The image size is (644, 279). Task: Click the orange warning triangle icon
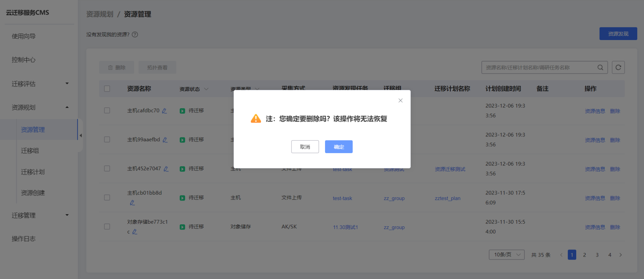point(256,118)
